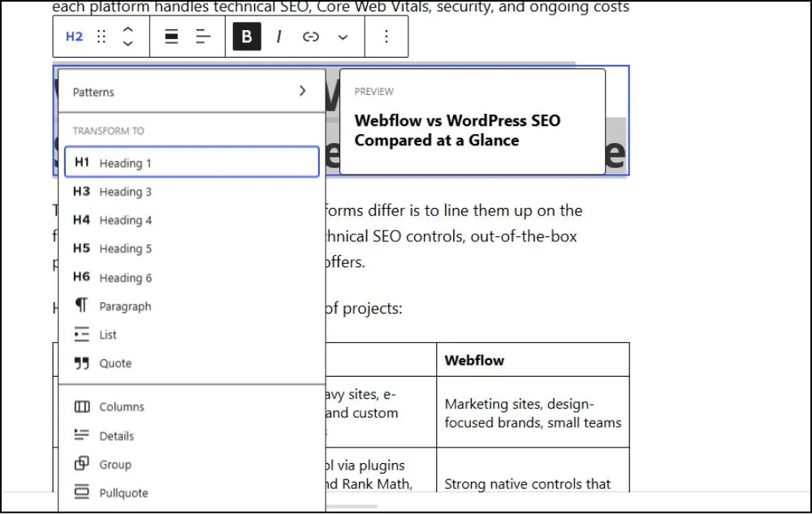
Task: Transform block to Paragraph
Action: pyautogui.click(x=192, y=306)
